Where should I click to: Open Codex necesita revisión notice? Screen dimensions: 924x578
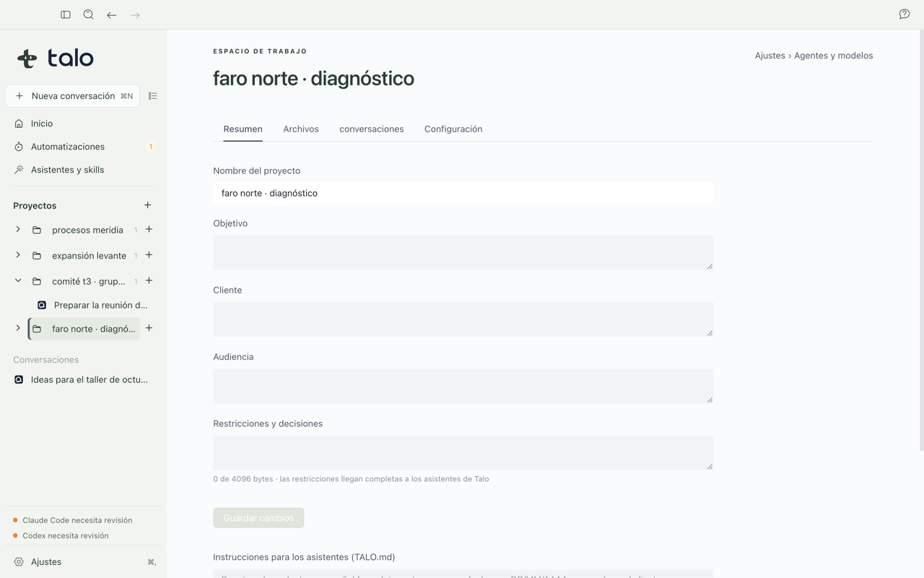(61, 535)
